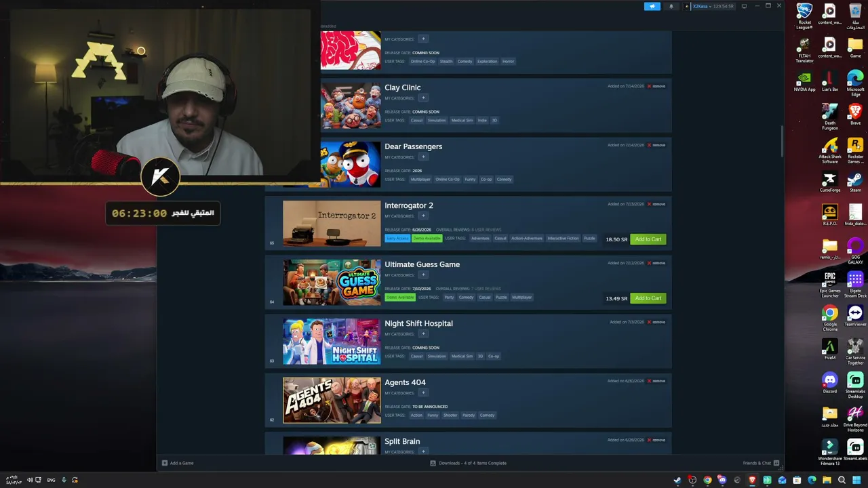Open Google Chrome desktop shortcut
The image size is (868, 488).
coord(830,319)
